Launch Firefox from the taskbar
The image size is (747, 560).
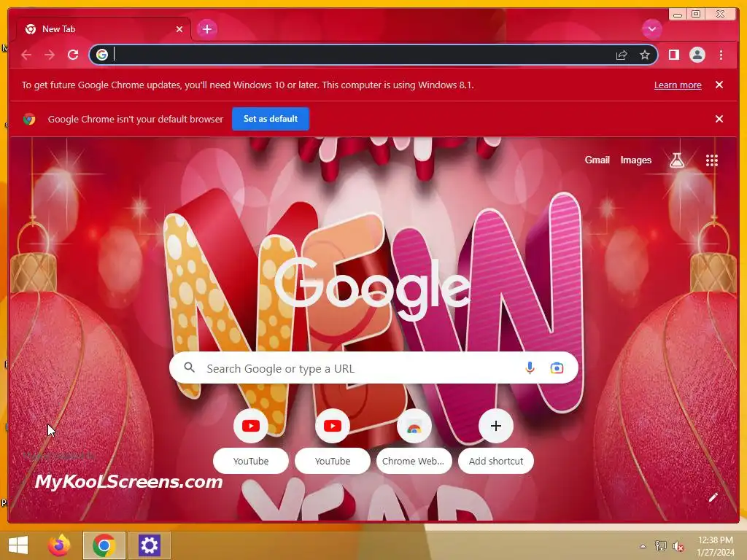(x=59, y=545)
